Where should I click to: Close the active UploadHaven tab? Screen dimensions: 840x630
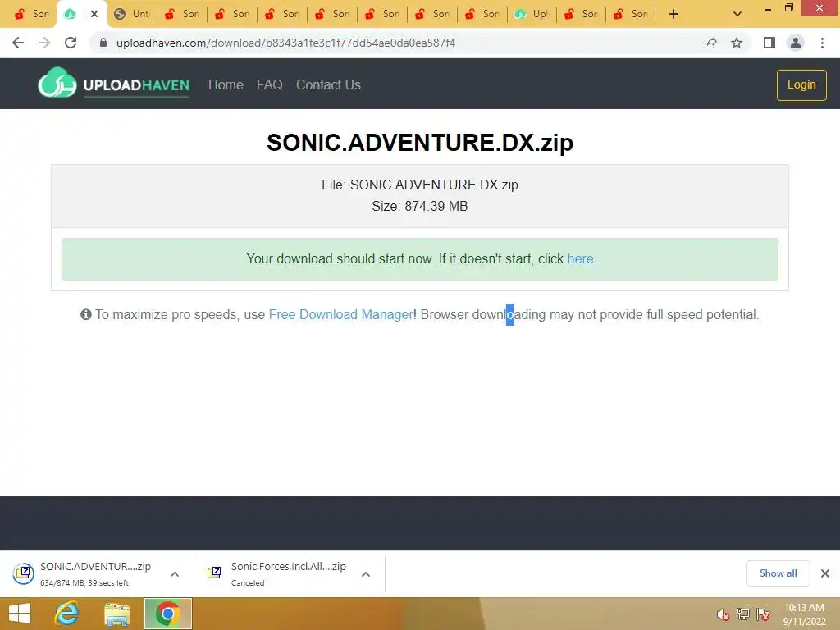[94, 14]
